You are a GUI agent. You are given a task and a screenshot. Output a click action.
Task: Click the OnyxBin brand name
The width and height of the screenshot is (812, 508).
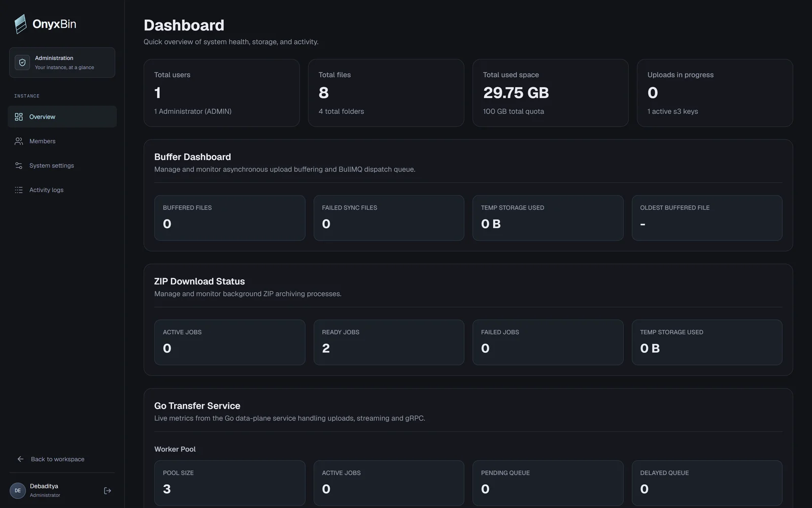point(54,24)
